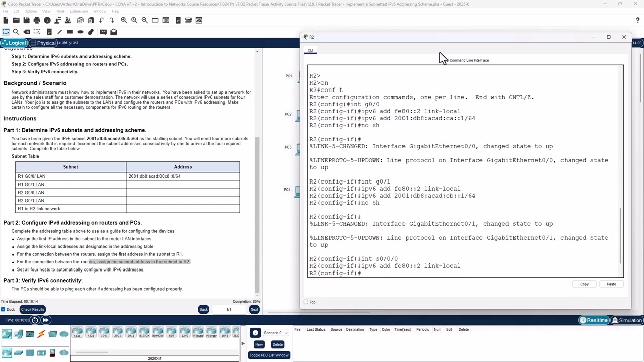The width and height of the screenshot is (644, 362).
Task: Choose the Add Simple PDU envelope
Action: click(x=103, y=32)
